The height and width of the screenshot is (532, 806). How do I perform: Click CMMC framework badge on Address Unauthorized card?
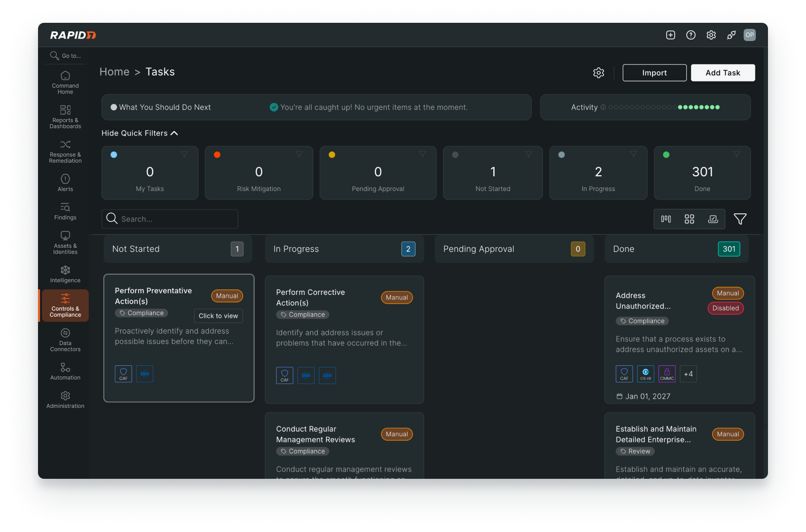click(x=667, y=374)
